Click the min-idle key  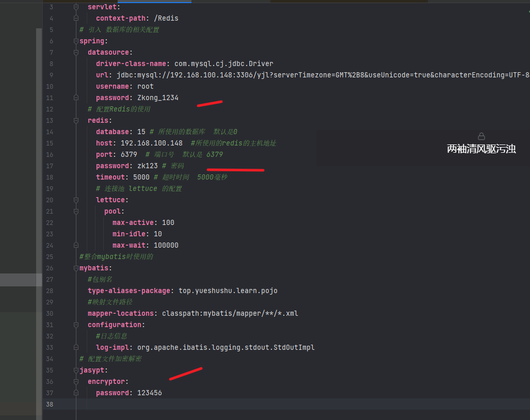[129, 234]
